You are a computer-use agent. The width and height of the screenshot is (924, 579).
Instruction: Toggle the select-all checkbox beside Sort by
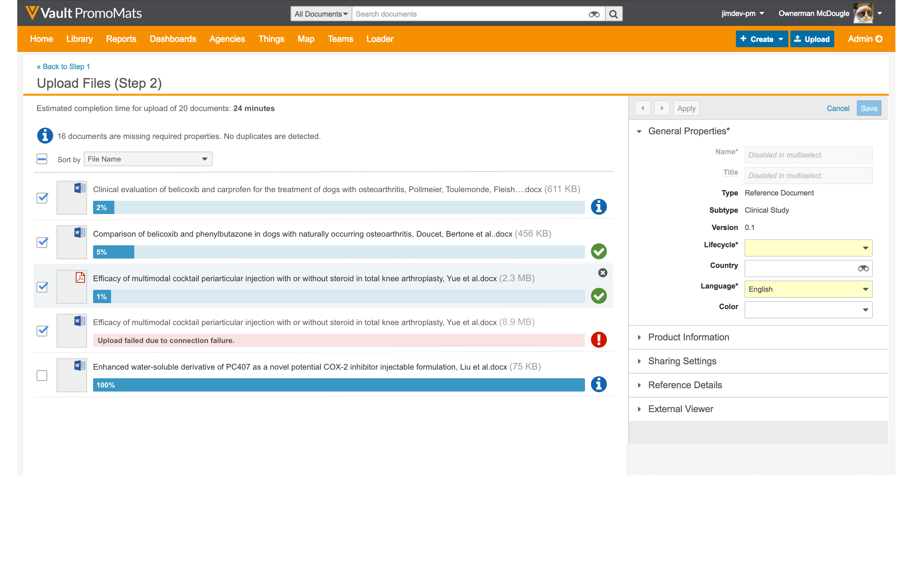tap(42, 159)
